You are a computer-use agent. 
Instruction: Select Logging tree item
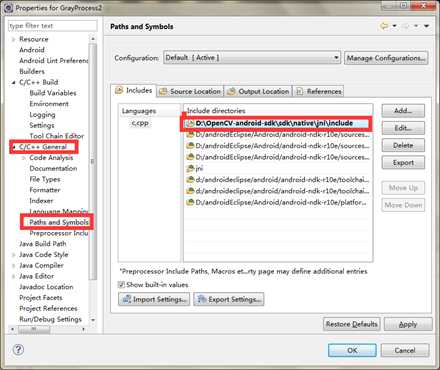(42, 115)
